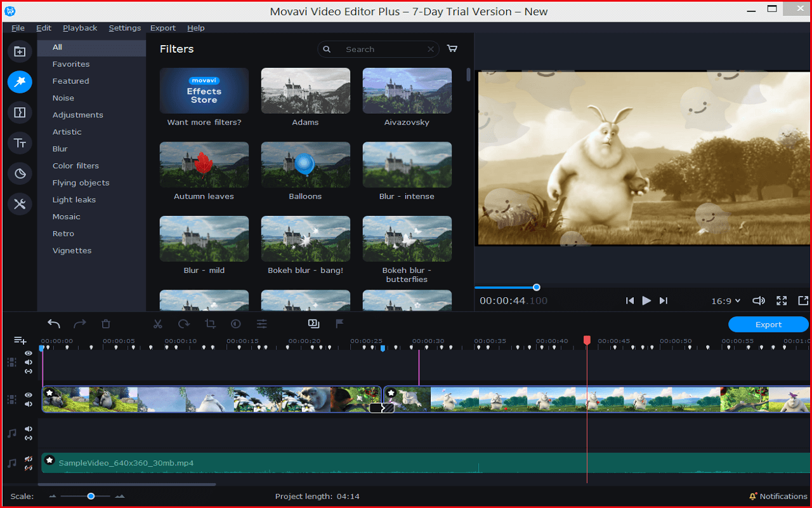
Task: Toggle link on the upper audio track
Action: tap(29, 438)
